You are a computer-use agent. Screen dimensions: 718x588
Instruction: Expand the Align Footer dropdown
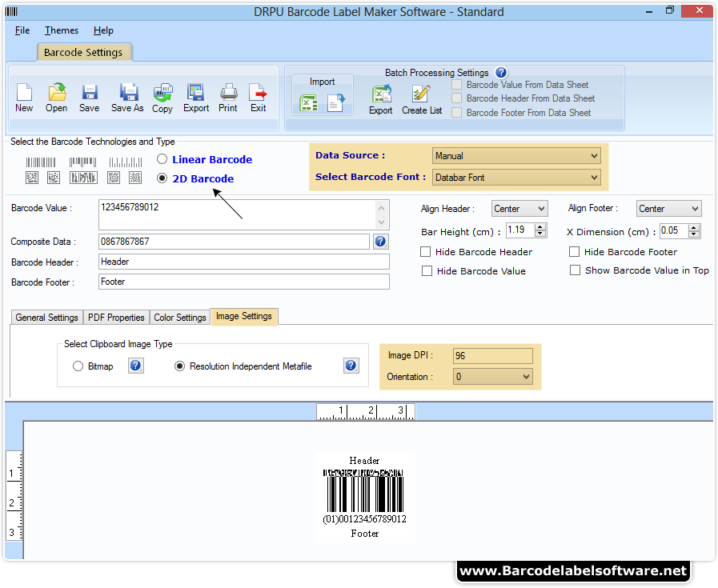coord(668,209)
